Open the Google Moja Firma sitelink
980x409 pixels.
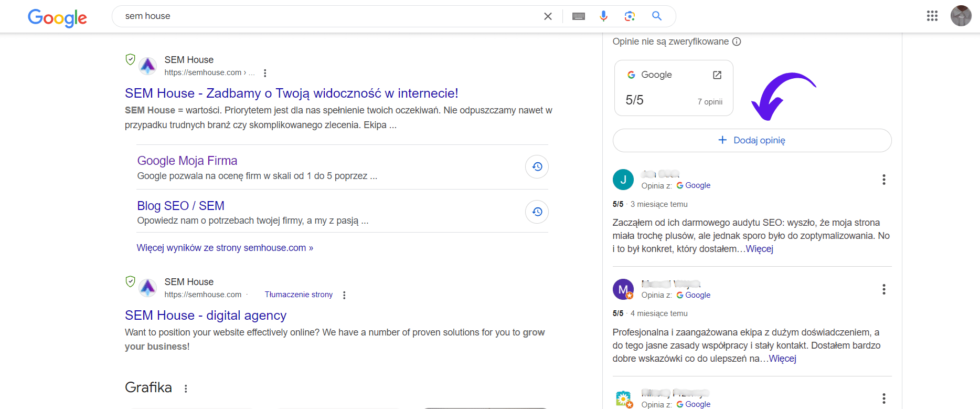pyautogui.click(x=187, y=161)
